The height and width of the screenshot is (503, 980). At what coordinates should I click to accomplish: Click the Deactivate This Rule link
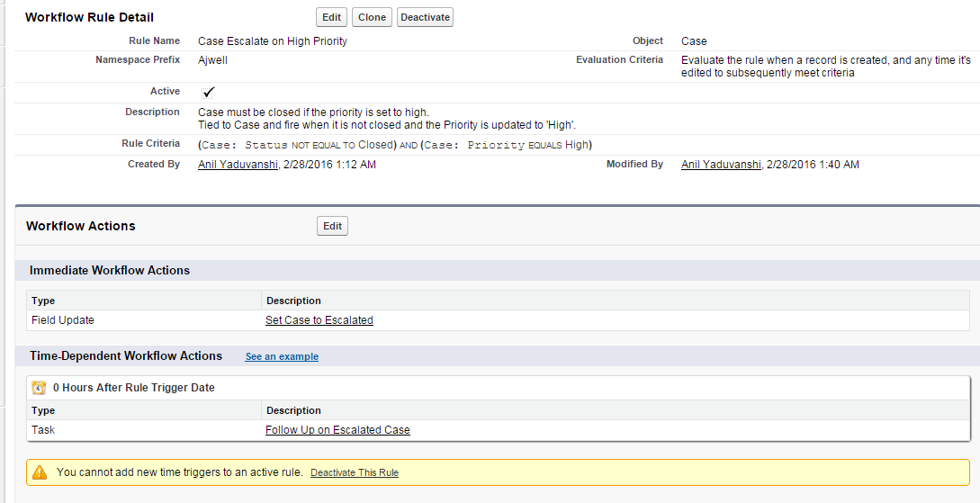(x=355, y=472)
